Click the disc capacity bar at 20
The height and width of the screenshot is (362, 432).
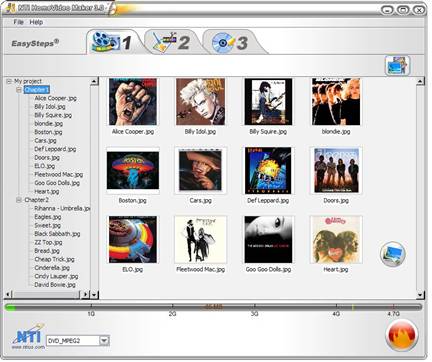pos(172,307)
